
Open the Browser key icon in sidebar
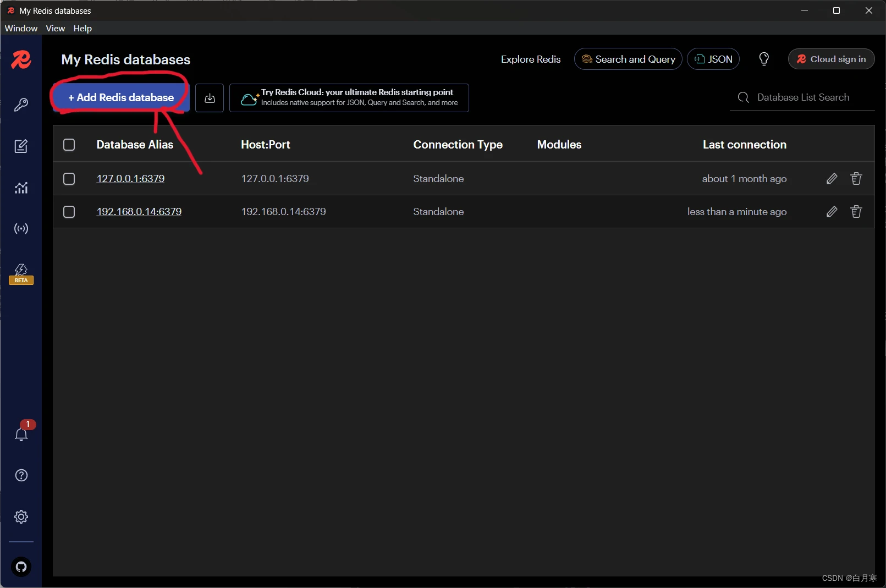pyautogui.click(x=21, y=105)
